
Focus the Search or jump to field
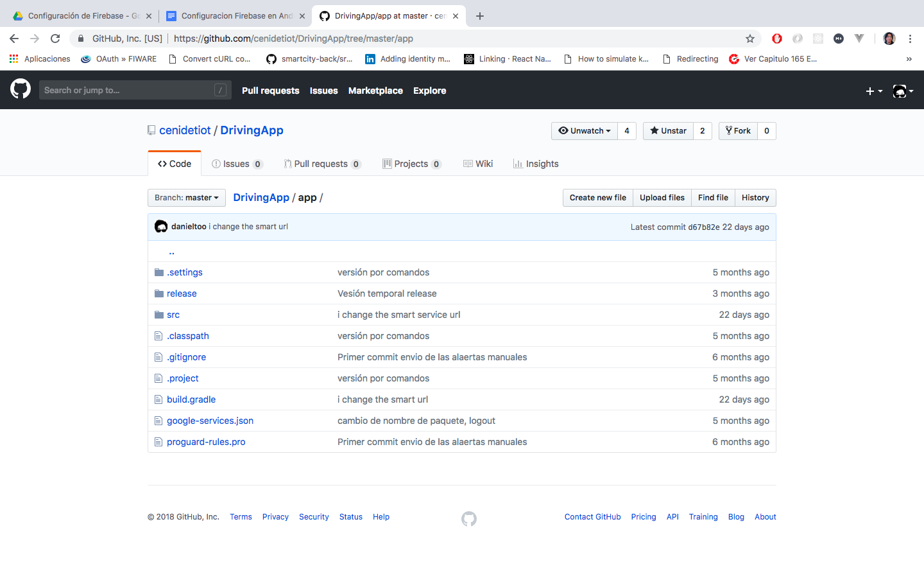pos(134,90)
